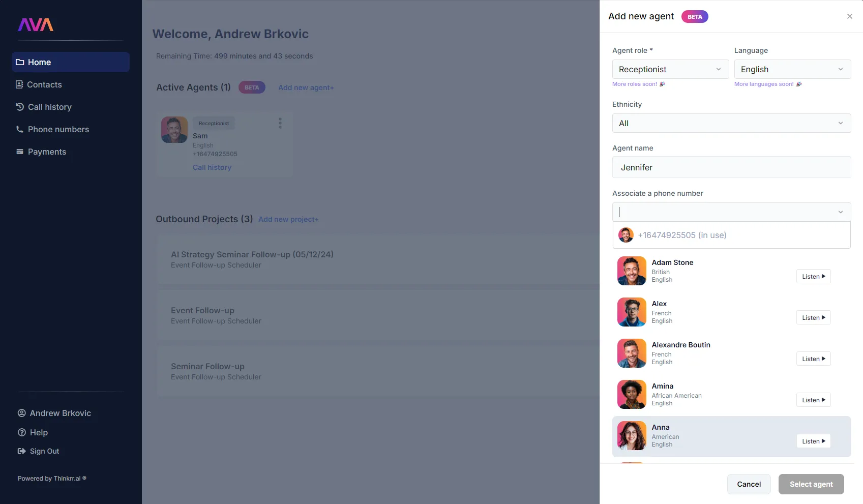
Task: Open AI Strategy Seminar Follow-up project
Action: pyautogui.click(x=378, y=259)
